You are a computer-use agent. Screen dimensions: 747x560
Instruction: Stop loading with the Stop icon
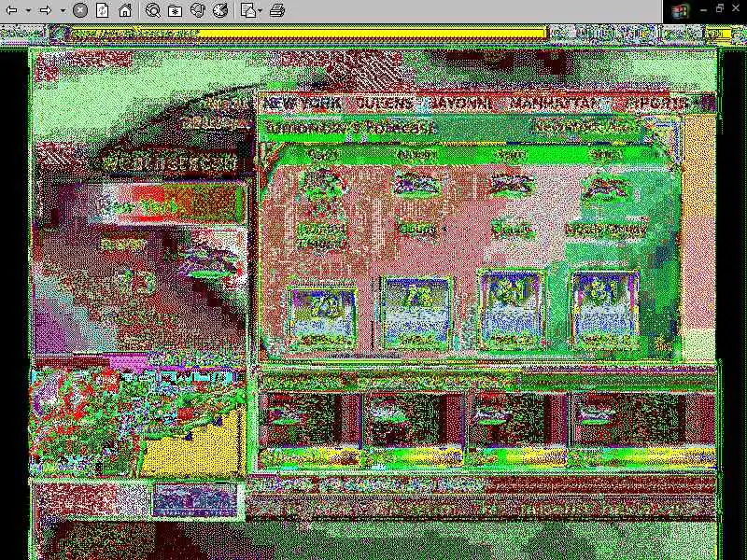(x=80, y=10)
